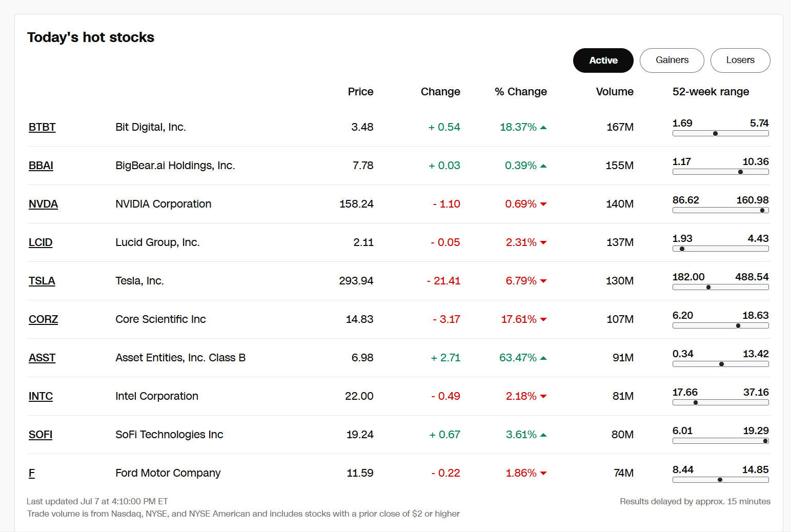Open the BTBT ticker link
791x532 pixels.
pos(42,127)
